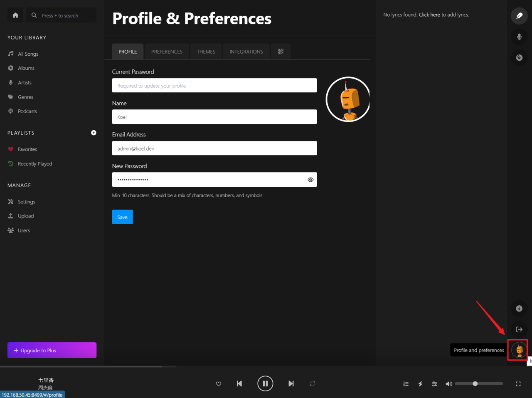This screenshot has height=398, width=532.
Task: Click the large robot profile avatar
Action: [x=348, y=99]
